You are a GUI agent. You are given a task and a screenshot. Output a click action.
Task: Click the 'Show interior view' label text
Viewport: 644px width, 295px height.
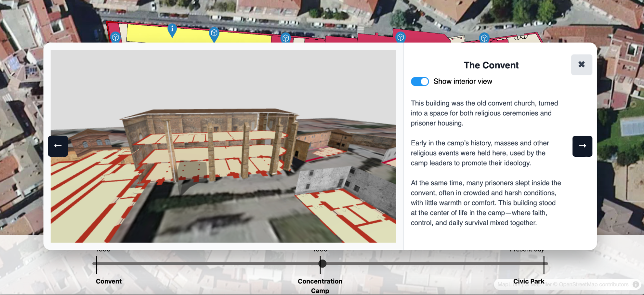pos(463,82)
